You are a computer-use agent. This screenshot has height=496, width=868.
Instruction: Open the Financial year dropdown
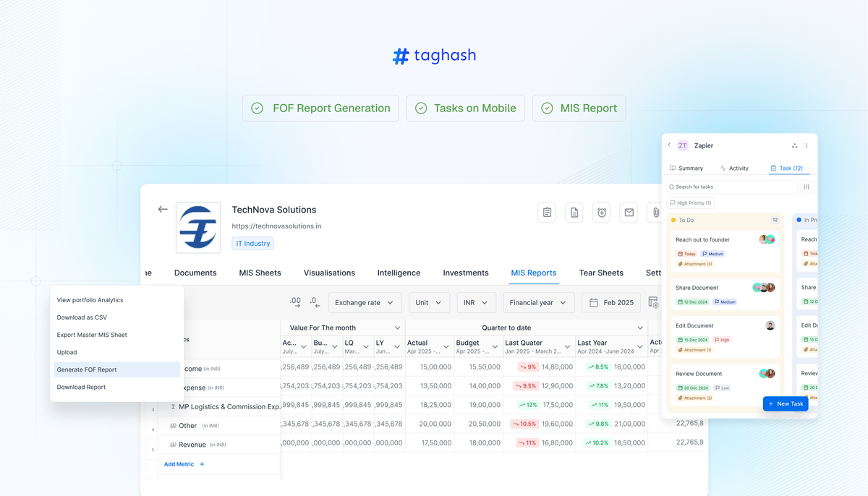(x=538, y=302)
